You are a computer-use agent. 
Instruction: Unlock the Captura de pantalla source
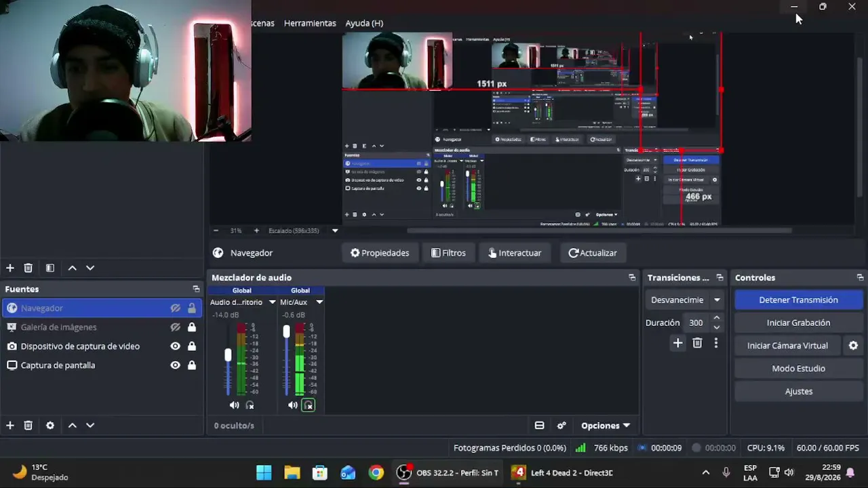click(x=192, y=365)
